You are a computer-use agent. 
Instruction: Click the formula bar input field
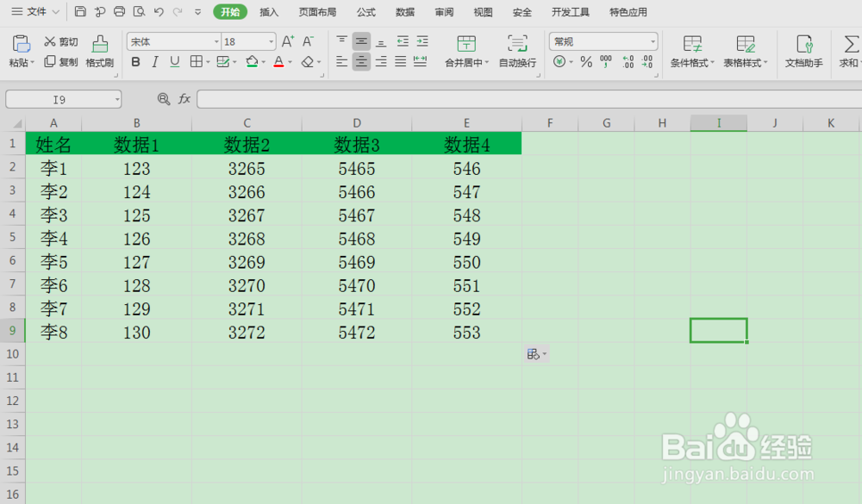pyautogui.click(x=529, y=99)
